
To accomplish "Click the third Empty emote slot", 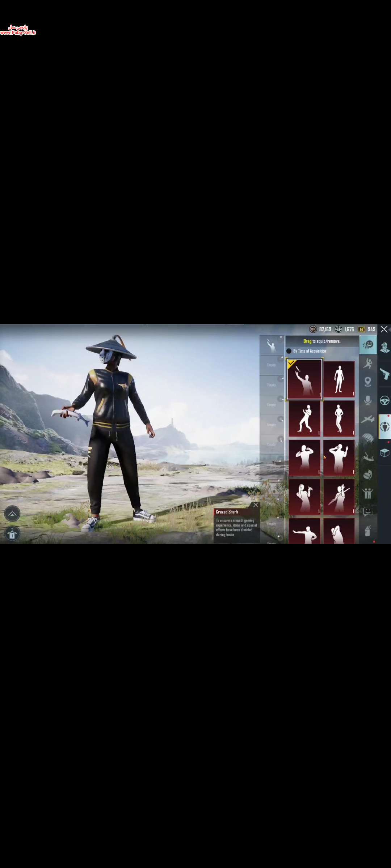I will pos(272,405).
